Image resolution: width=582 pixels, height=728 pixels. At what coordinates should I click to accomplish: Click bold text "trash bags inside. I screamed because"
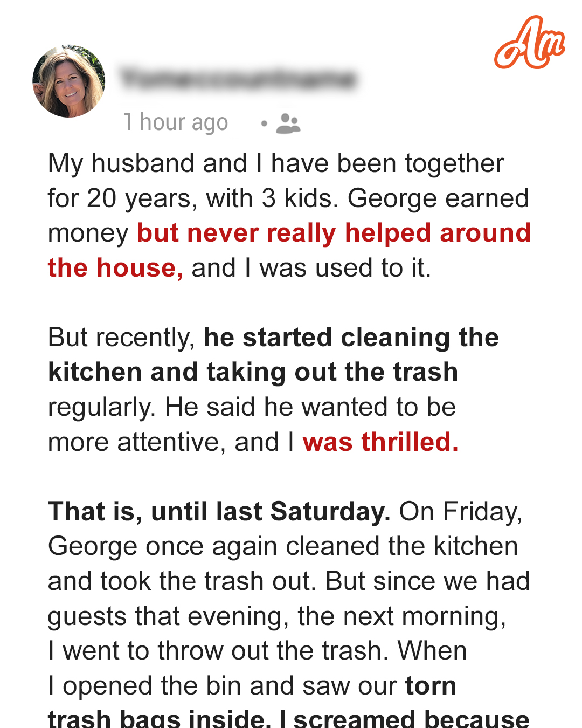click(289, 719)
